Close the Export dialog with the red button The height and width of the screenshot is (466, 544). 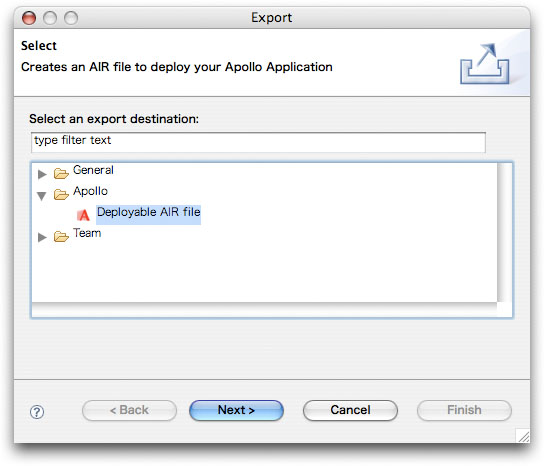[29, 18]
